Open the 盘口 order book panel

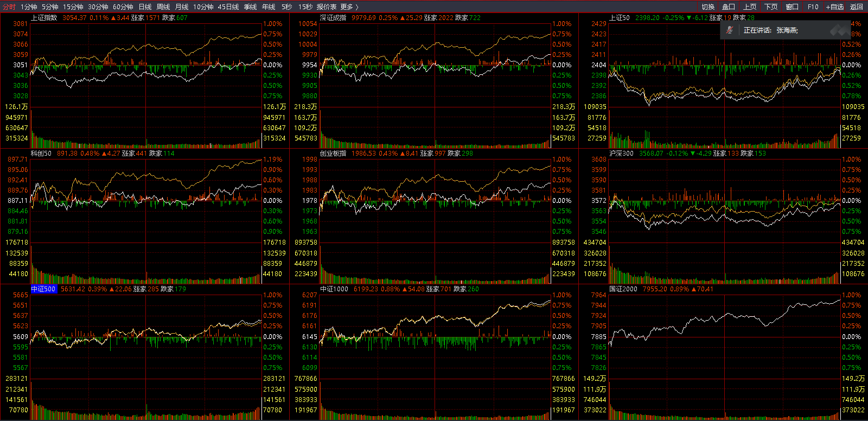click(x=729, y=7)
